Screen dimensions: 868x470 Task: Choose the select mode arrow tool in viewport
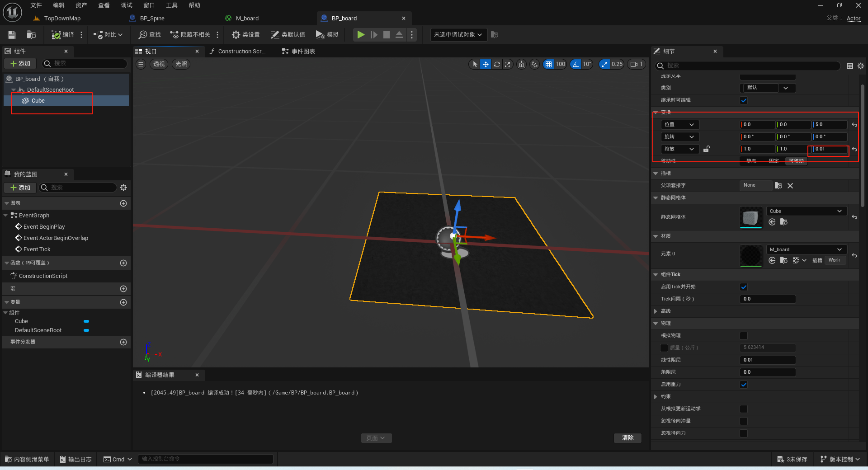tap(475, 64)
